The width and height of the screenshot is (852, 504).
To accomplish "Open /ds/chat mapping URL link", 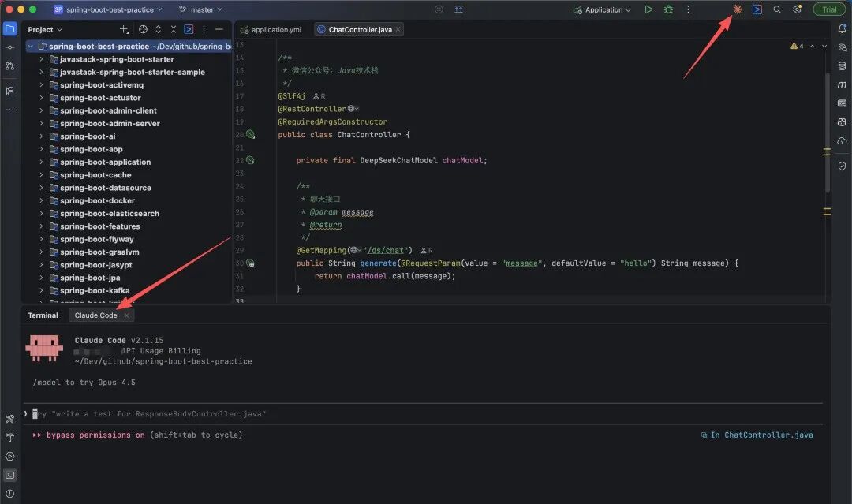I will point(387,250).
